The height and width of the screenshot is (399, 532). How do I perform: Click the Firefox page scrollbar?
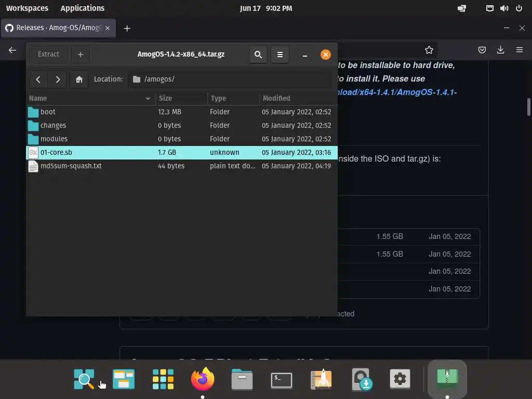point(528,107)
